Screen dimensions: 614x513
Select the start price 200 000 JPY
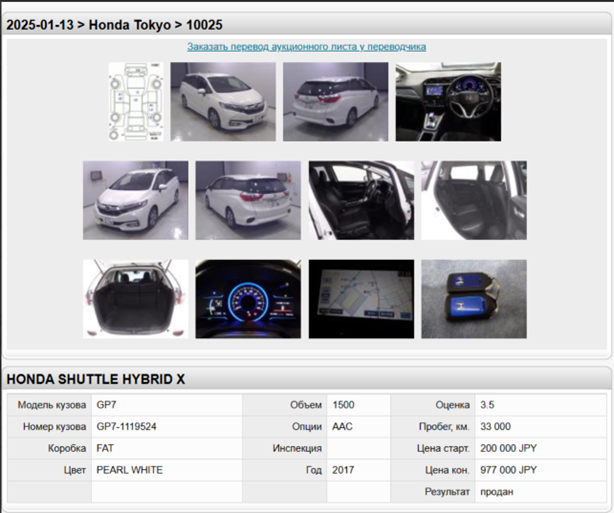coord(508,448)
